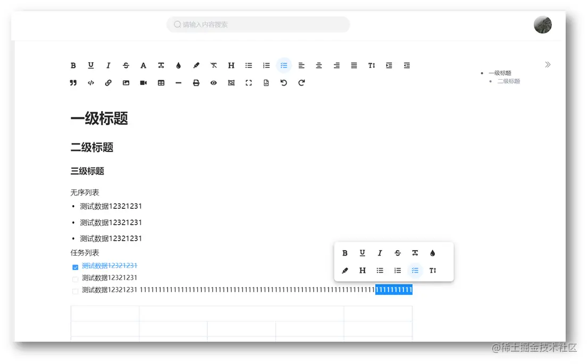
Task: Insert bullet list from main toolbar
Action: point(249,65)
